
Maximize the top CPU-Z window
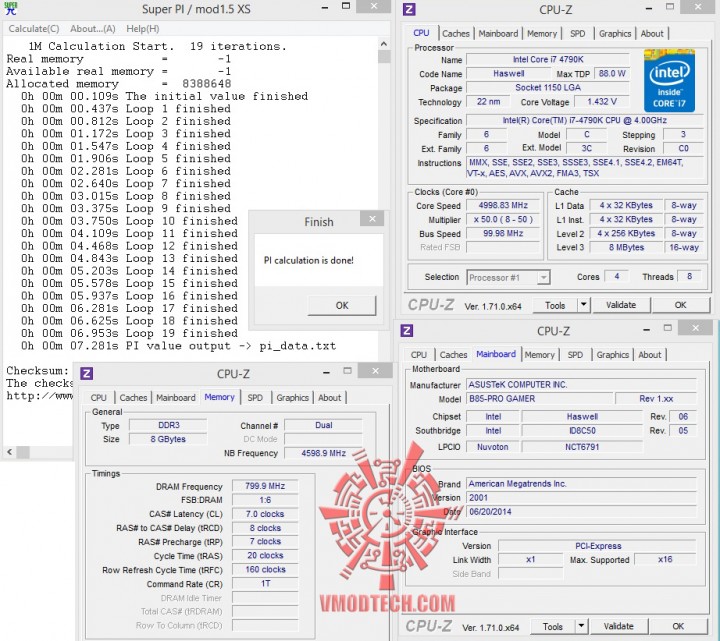(x=670, y=7)
